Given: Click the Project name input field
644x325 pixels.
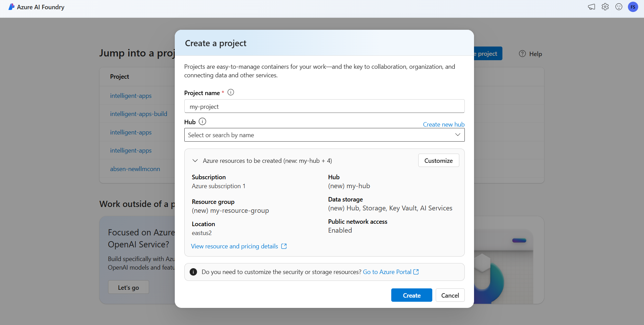Looking at the screenshot, I should (x=324, y=106).
